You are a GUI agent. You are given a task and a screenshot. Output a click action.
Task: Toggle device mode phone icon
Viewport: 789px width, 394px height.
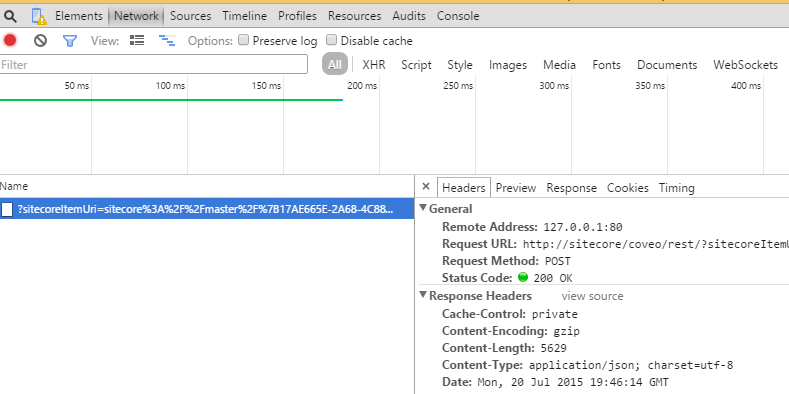tap(38, 17)
